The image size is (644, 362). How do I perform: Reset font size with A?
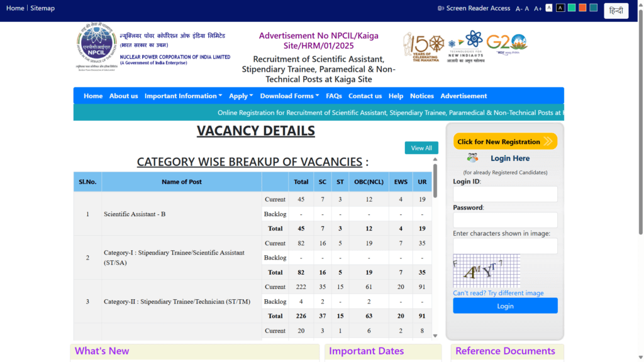point(527,9)
